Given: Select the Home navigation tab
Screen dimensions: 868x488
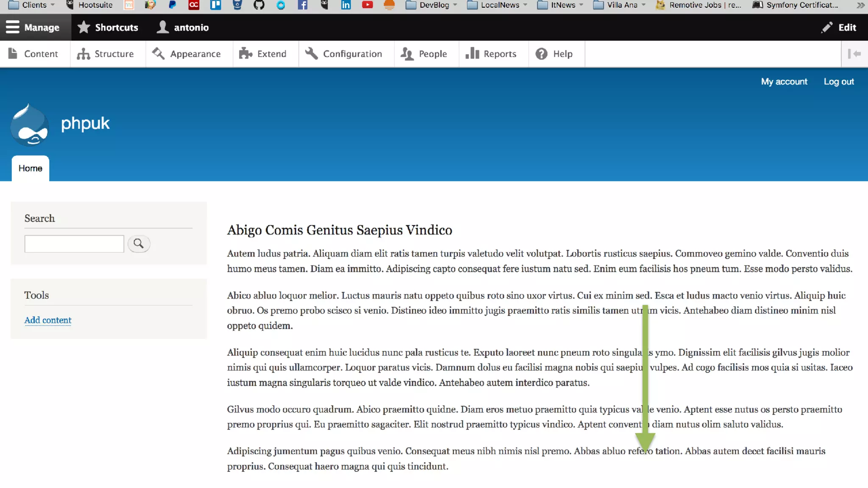Looking at the screenshot, I should [x=31, y=168].
